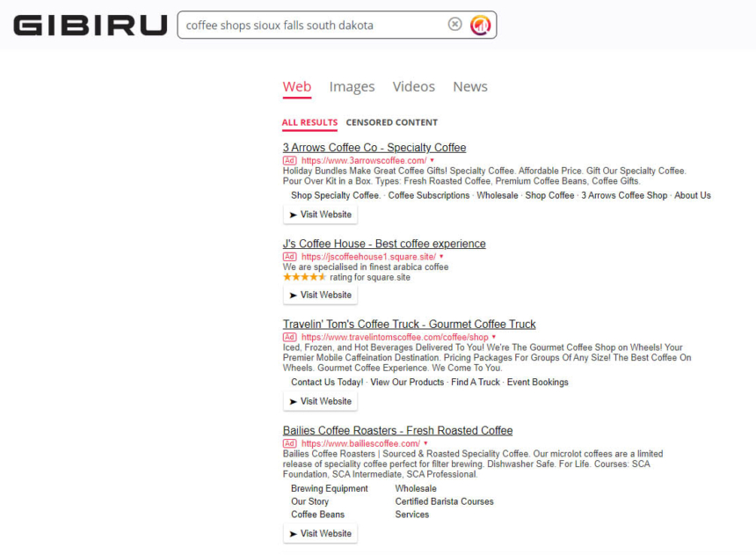The height and width of the screenshot is (555, 756).
Task: Click the Gibiru logo
Action: tap(90, 26)
